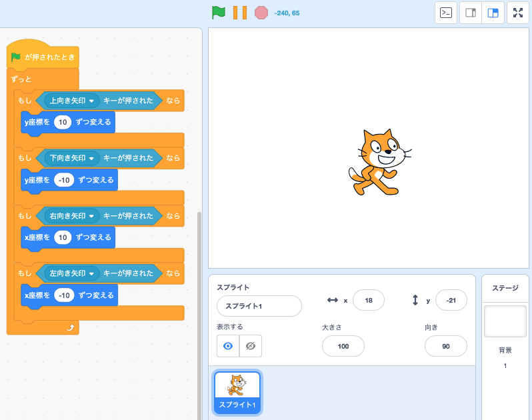Click the 大きさ size label

pos(331,327)
